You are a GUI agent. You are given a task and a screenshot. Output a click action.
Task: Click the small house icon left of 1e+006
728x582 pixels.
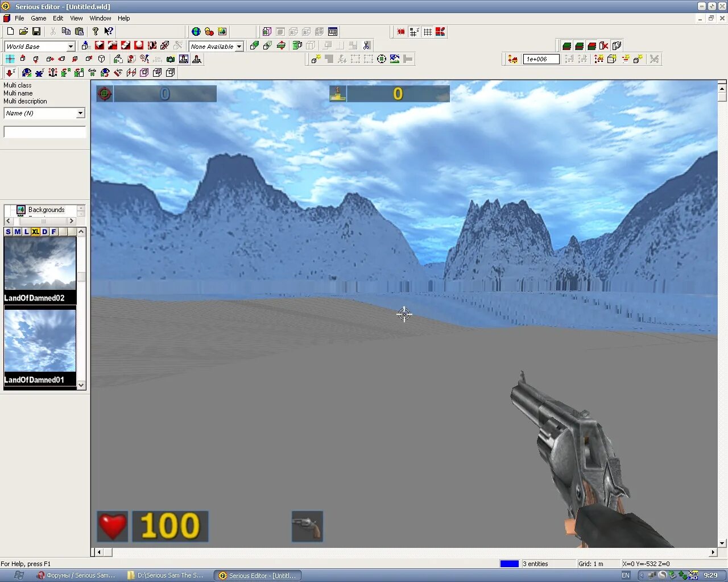tap(513, 59)
